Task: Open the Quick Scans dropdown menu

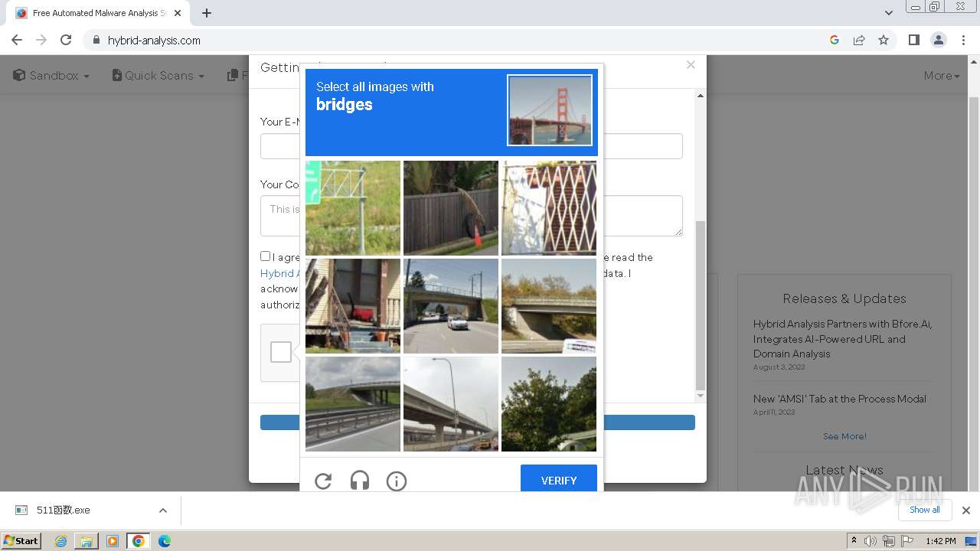Action: point(158,75)
